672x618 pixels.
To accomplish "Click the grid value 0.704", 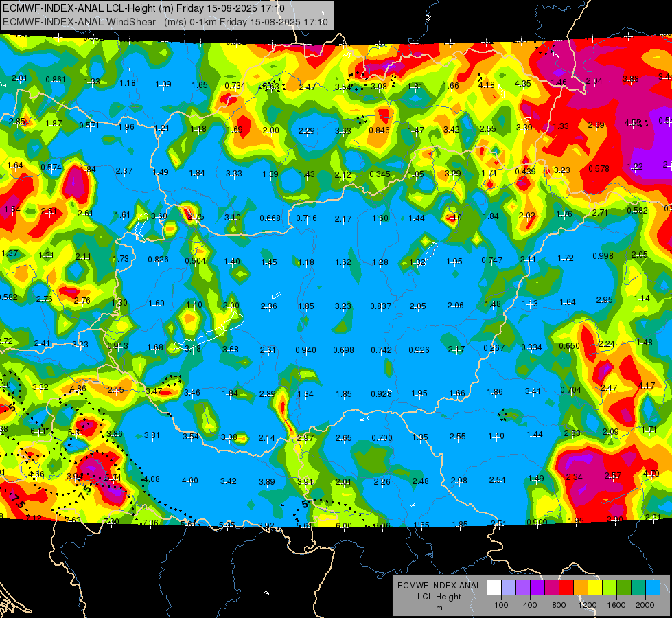I will [571, 390].
